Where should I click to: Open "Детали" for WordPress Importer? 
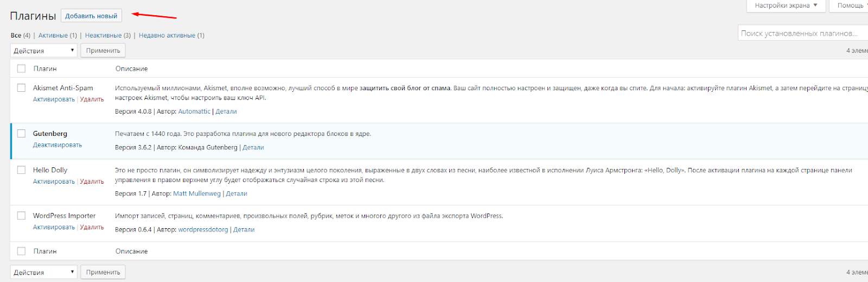(x=244, y=230)
